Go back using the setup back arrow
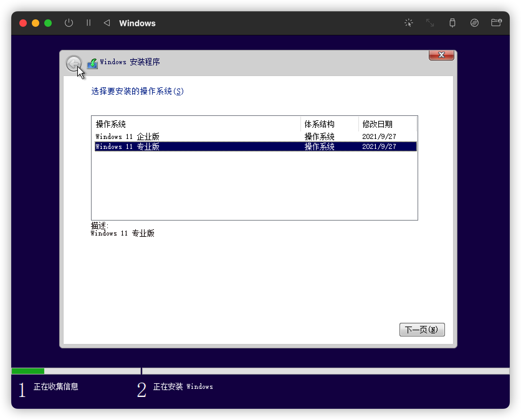Screen dimensions: 521x420 coord(74,64)
